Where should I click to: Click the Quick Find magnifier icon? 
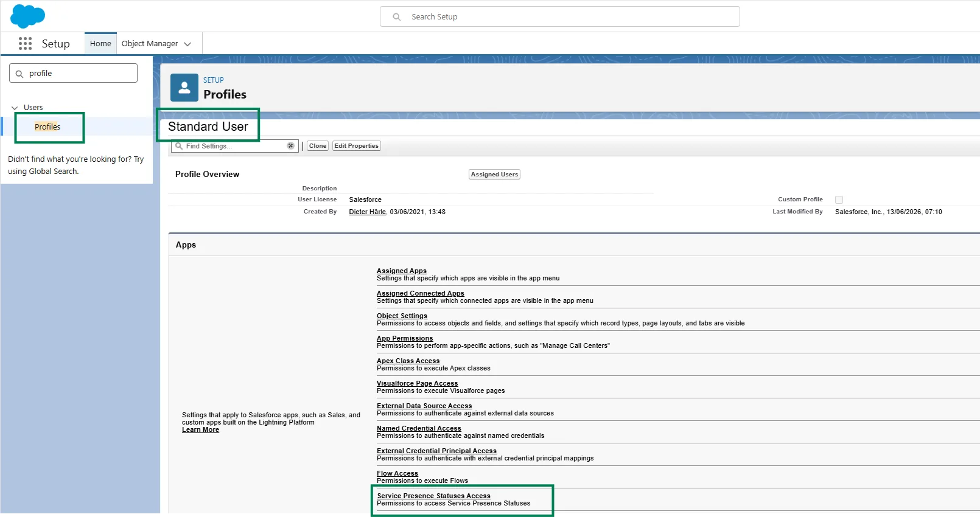19,74
